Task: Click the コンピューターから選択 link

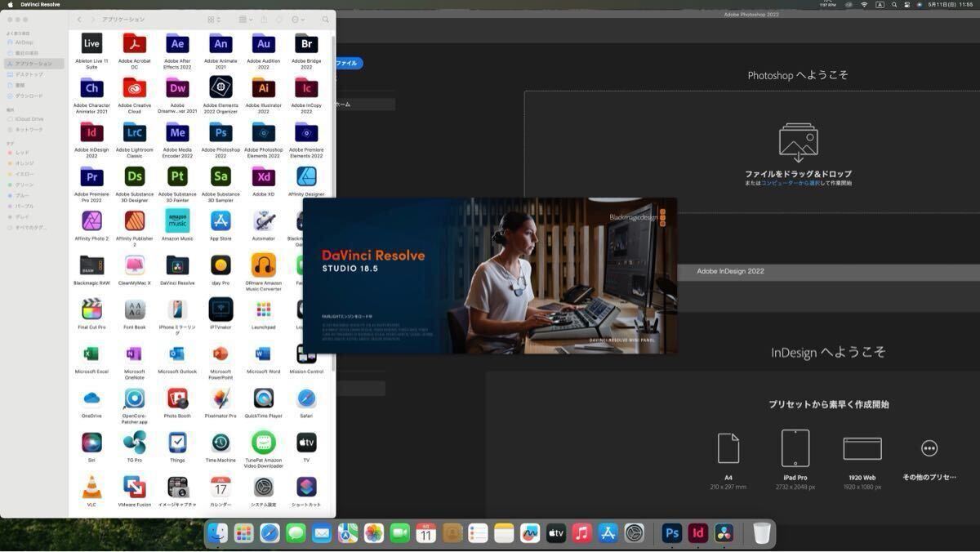Action: coord(790,184)
